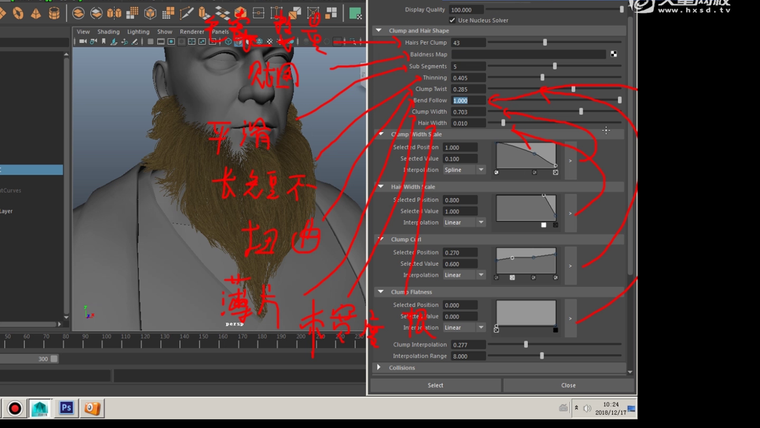This screenshot has width=760, height=428.
Task: Expand the Collisions section
Action: coord(379,367)
